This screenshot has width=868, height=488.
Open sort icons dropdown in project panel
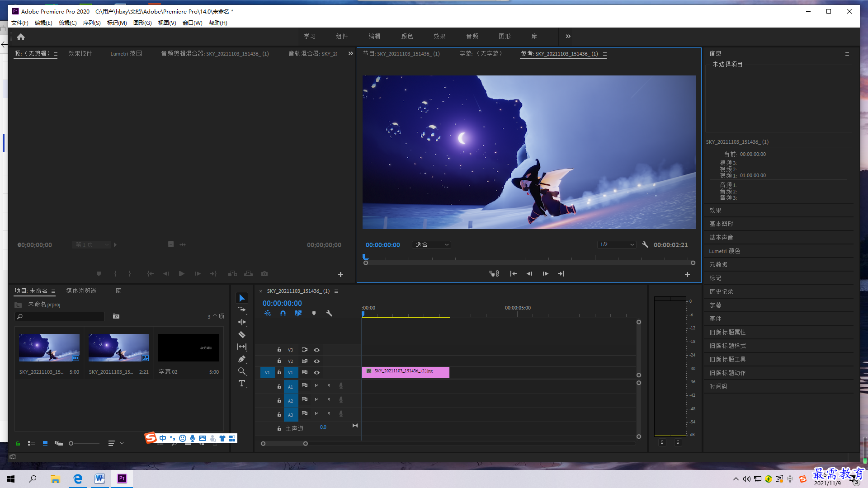click(116, 443)
